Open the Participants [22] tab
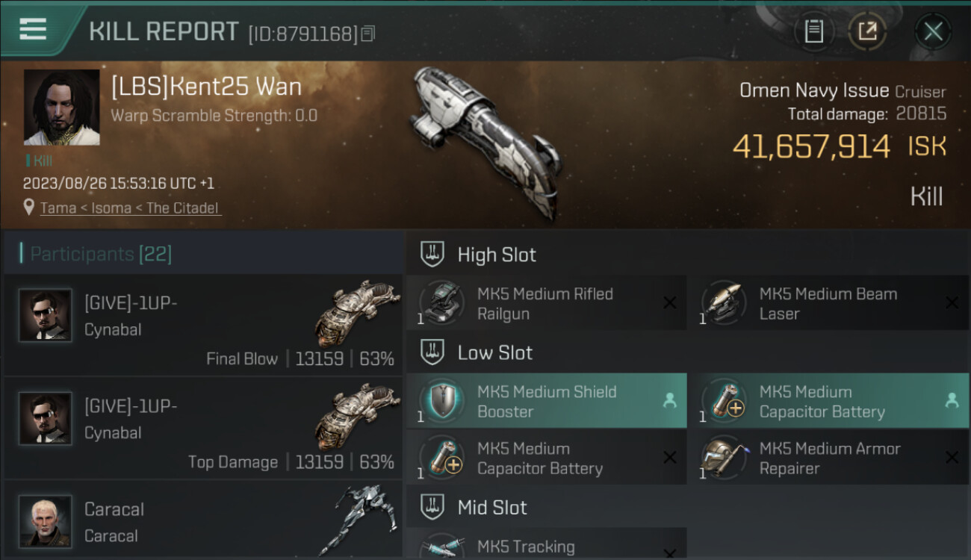 pos(101,254)
